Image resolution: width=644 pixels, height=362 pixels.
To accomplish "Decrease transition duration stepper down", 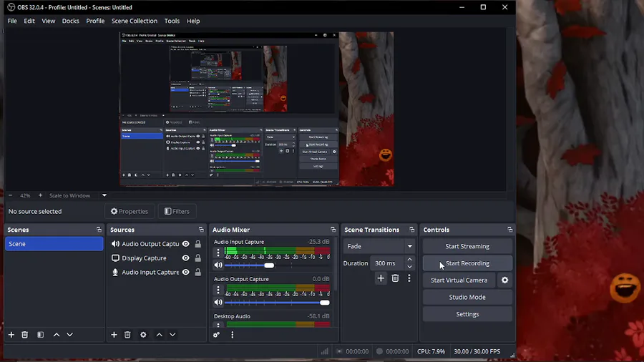I will point(409,267).
